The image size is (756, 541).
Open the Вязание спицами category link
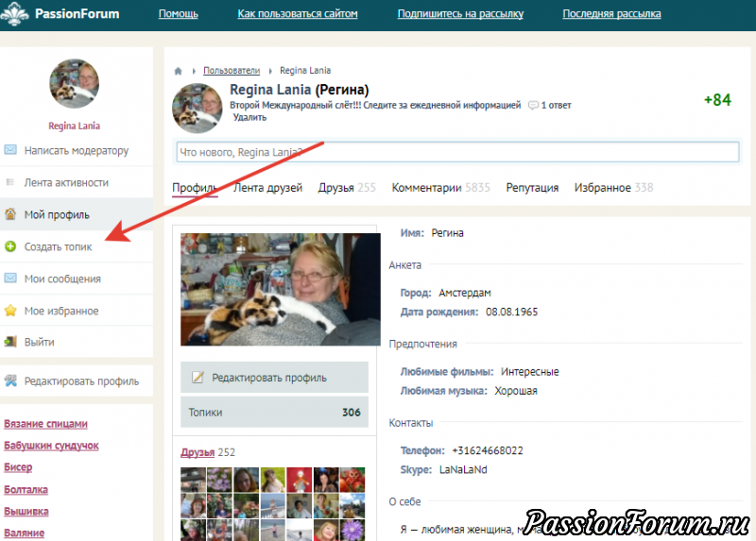coord(45,424)
